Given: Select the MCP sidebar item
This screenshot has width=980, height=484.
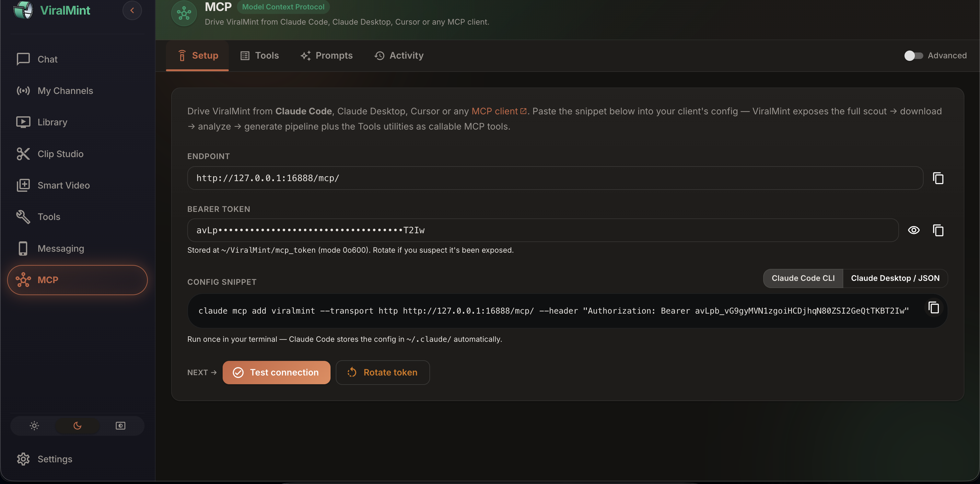Looking at the screenshot, I should [x=77, y=280].
